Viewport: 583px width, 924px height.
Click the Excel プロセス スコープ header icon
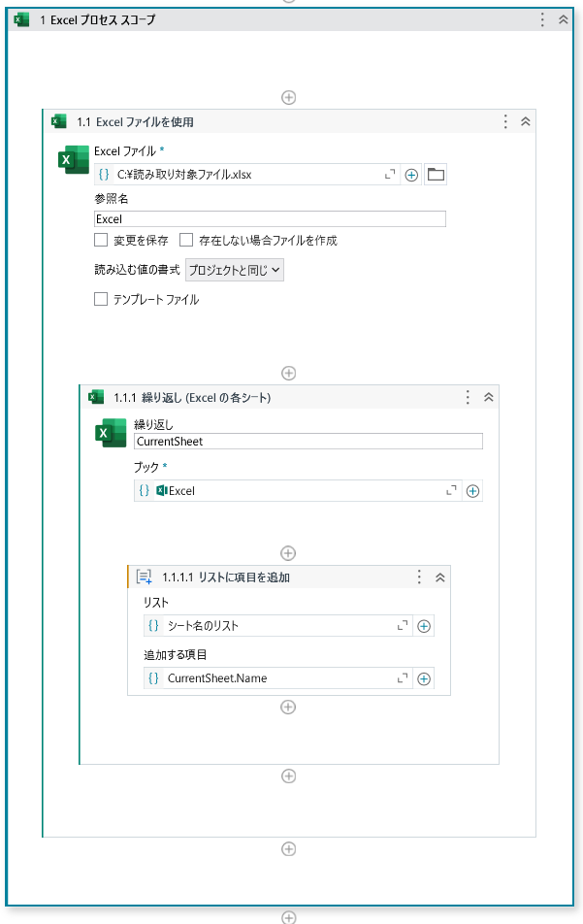21,19
